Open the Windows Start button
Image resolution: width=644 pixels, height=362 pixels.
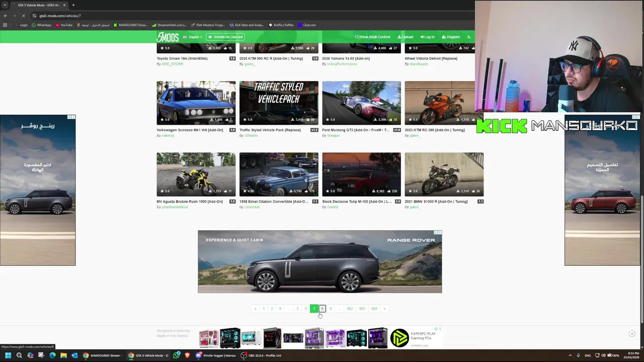click(8, 355)
